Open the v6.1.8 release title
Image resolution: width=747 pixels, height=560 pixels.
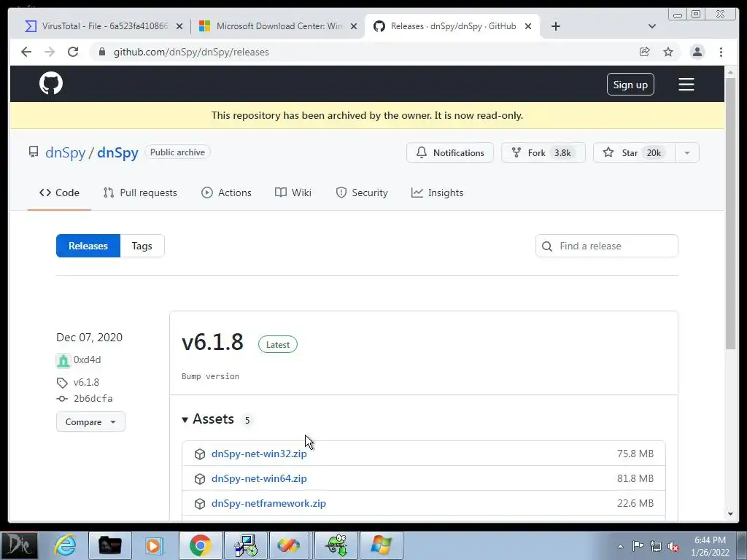tap(212, 343)
